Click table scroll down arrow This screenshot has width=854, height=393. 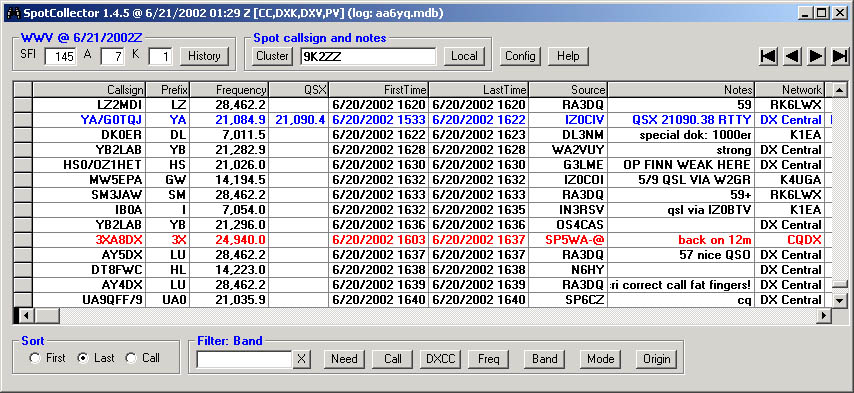840,300
